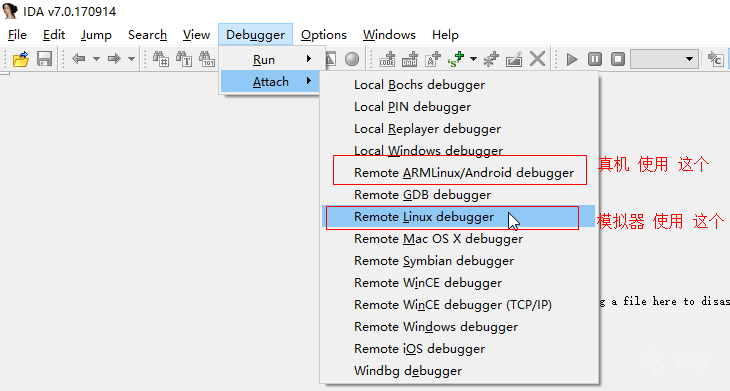
Task: Expand the dropdown beside green plus icon
Action: [473, 59]
